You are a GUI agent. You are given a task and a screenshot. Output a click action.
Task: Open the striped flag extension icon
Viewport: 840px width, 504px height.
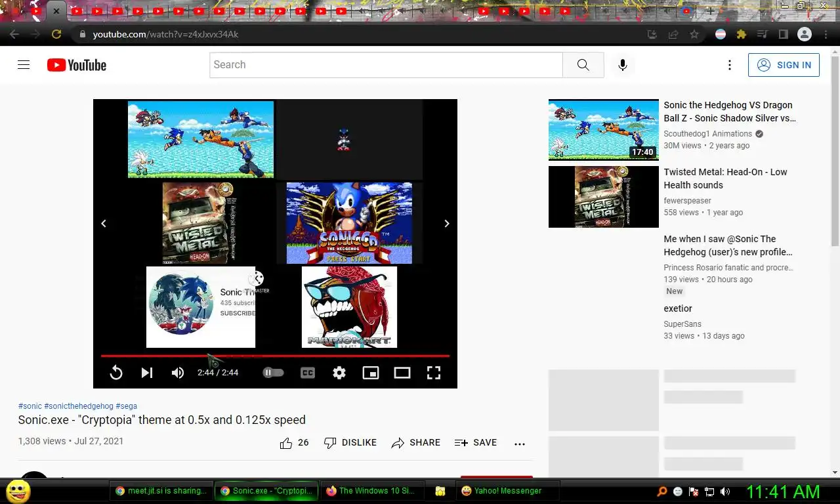point(721,34)
